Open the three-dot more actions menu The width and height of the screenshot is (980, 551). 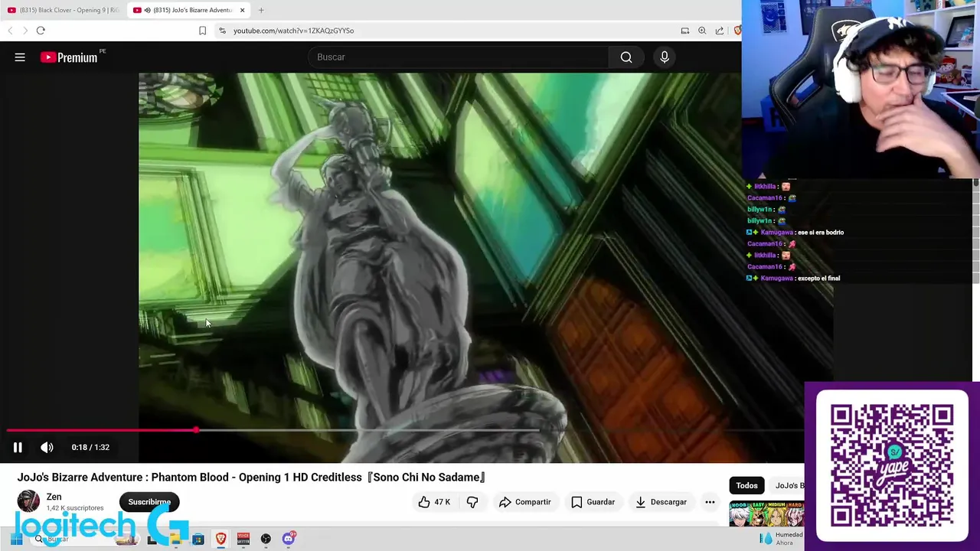click(710, 502)
